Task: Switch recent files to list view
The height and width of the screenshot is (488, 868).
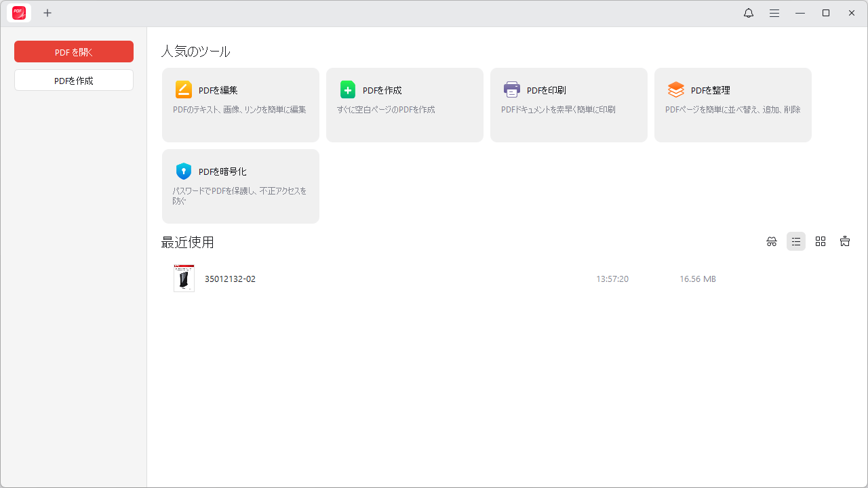Action: [796, 241]
